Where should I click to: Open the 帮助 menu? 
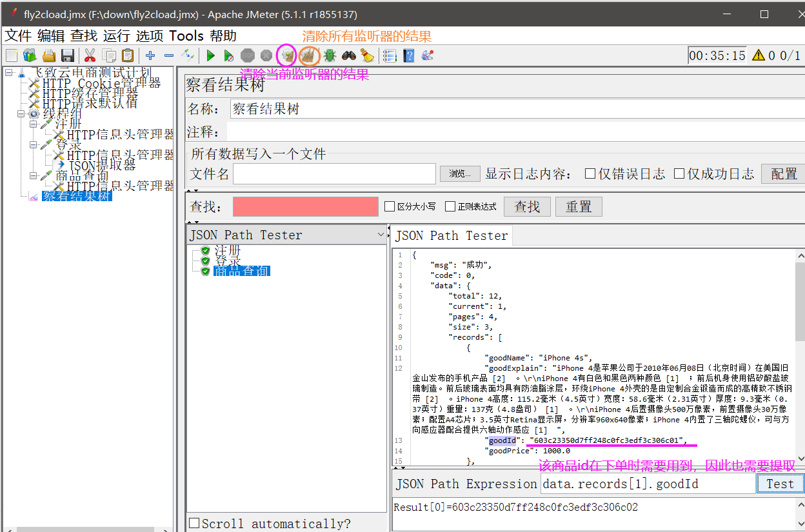[x=223, y=36]
